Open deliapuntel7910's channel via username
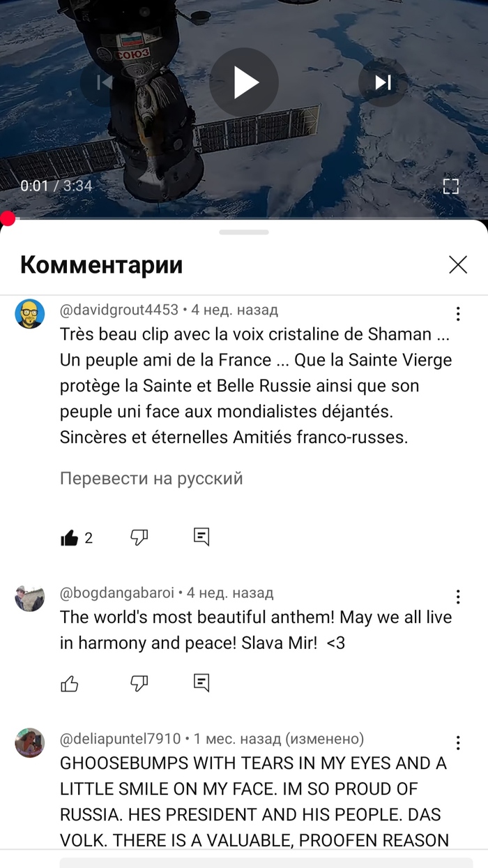This screenshot has height=868, width=488. click(121, 739)
